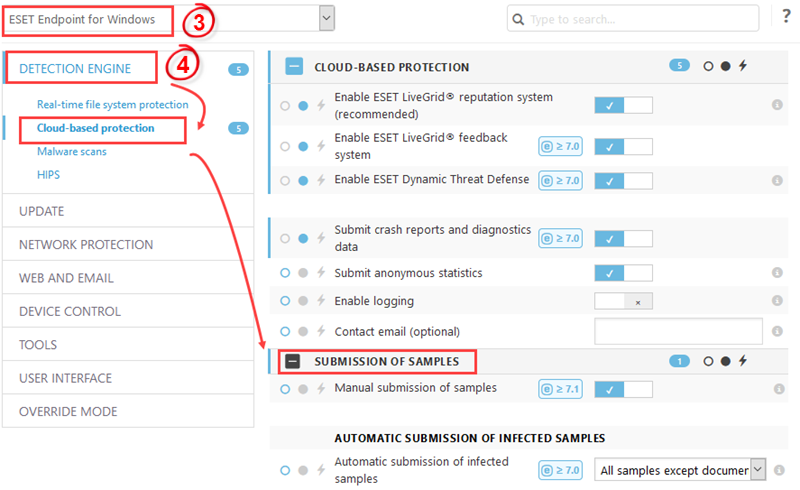800x490 pixels.
Task: Turn off Manual submission of samples switch
Action: coord(623,389)
